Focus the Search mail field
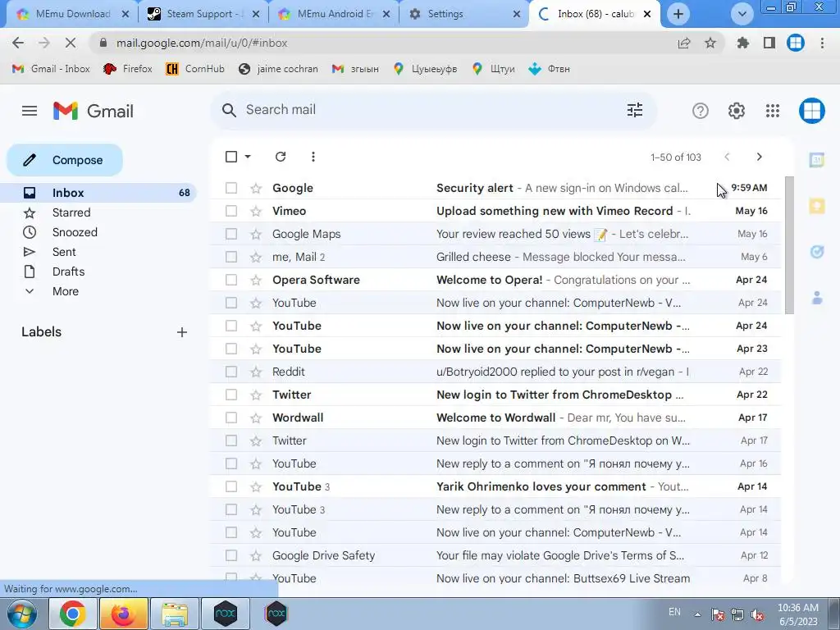The width and height of the screenshot is (840, 630). click(x=434, y=111)
